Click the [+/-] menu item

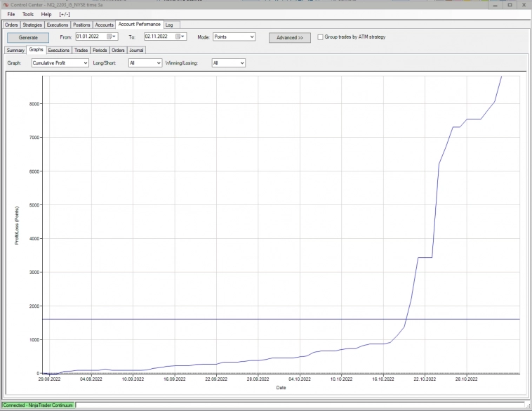point(65,14)
